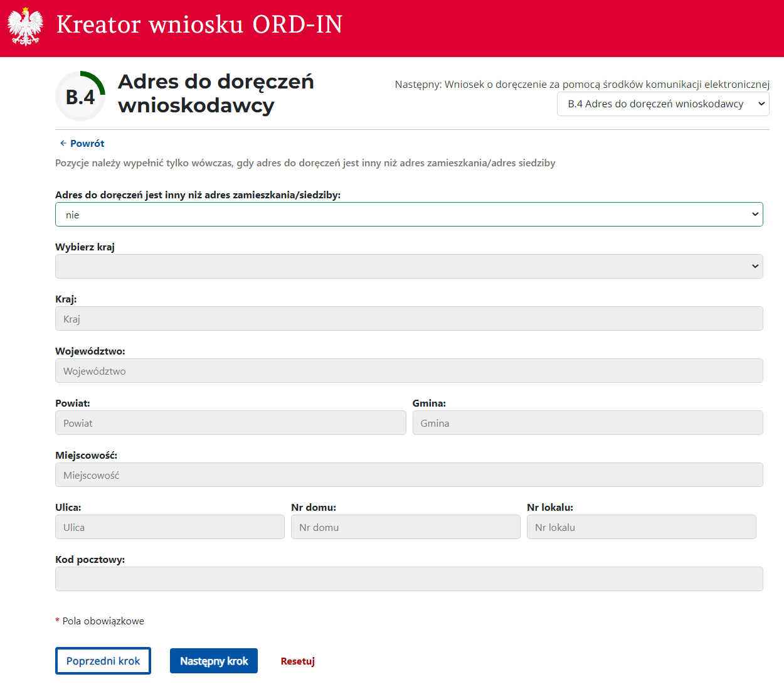This screenshot has width=784, height=684.
Task: Focus the Nr domu field
Action: pos(405,527)
